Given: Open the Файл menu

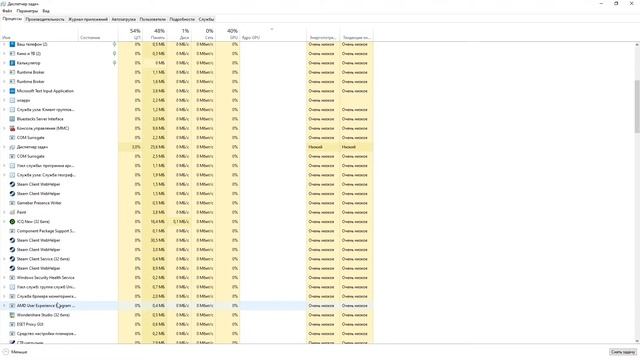Looking at the screenshot, I should 7,11.
